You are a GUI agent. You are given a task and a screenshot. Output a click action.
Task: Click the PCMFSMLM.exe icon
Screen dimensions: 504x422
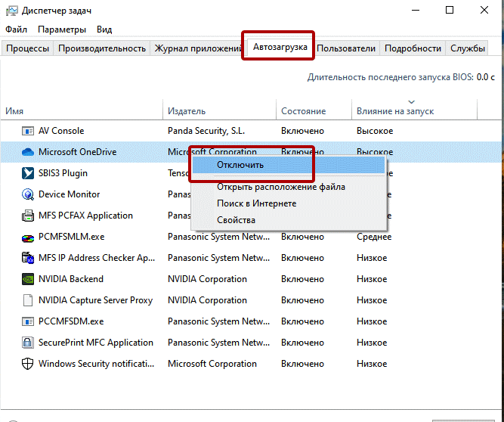pos(28,238)
